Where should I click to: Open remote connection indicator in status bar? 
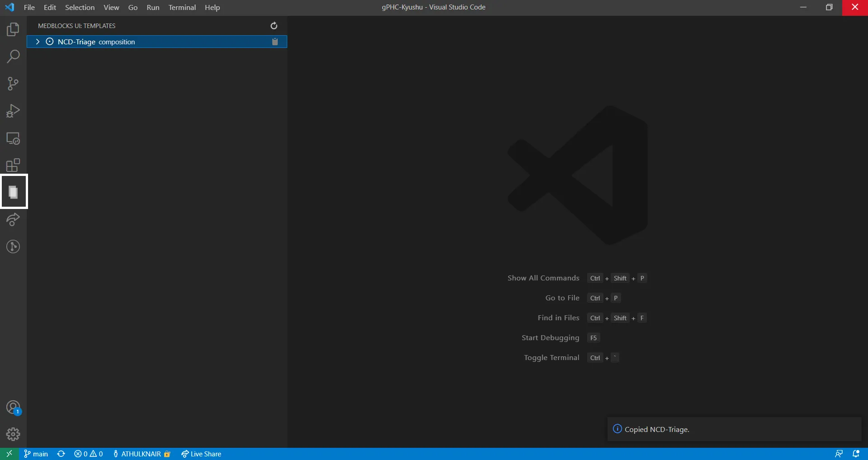point(9,454)
